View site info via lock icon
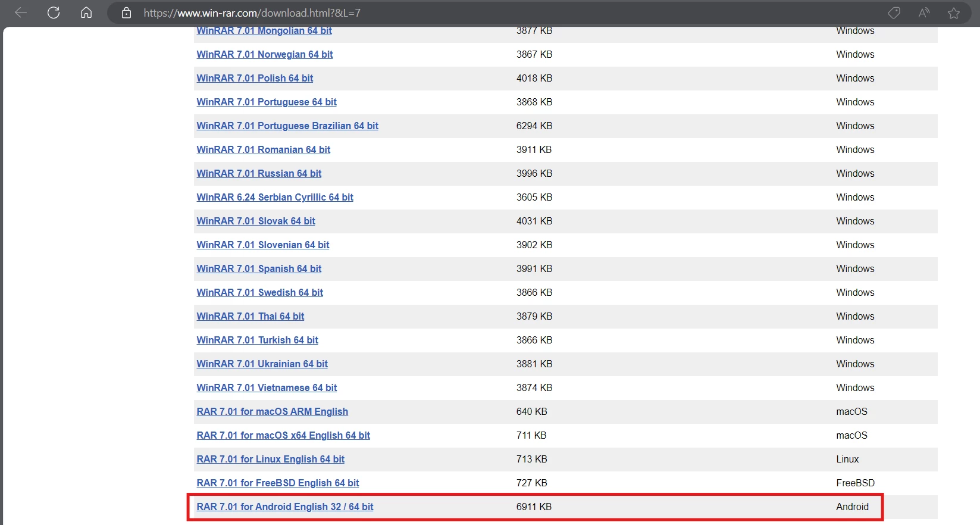 (126, 12)
